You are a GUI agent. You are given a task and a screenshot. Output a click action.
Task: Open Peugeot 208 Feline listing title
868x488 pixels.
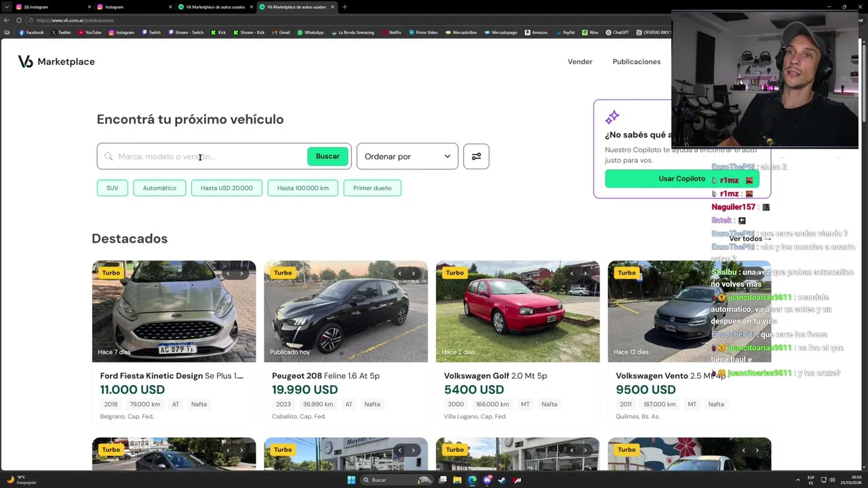coord(325,375)
